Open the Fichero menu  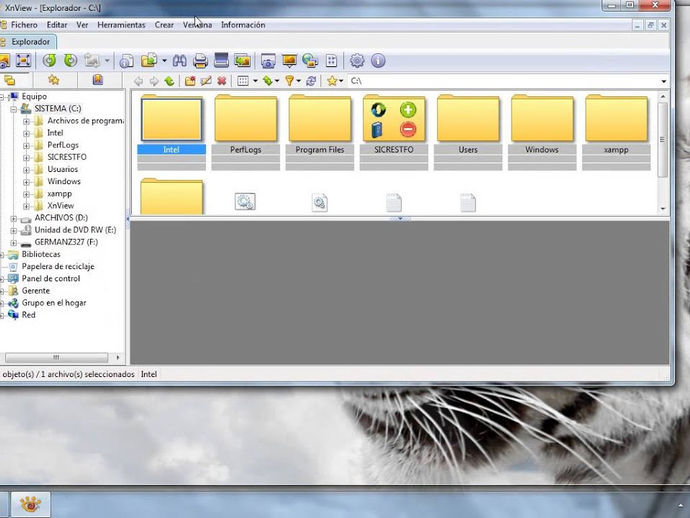(x=24, y=25)
